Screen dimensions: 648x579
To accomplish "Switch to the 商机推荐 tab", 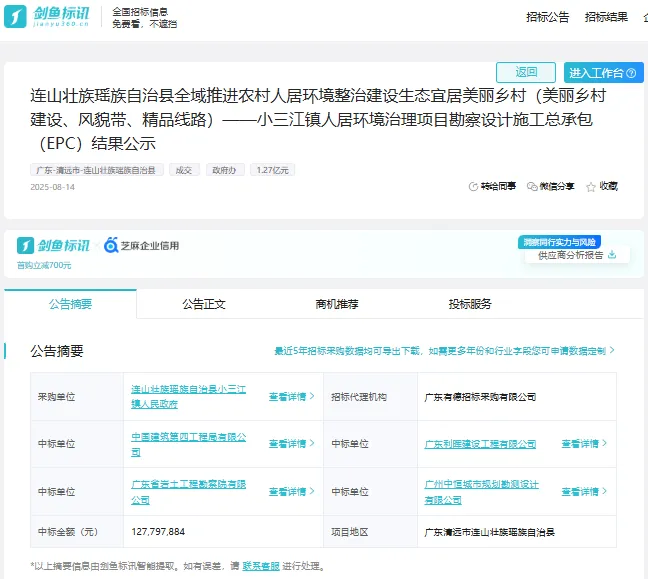I will pyautogui.click(x=336, y=304).
